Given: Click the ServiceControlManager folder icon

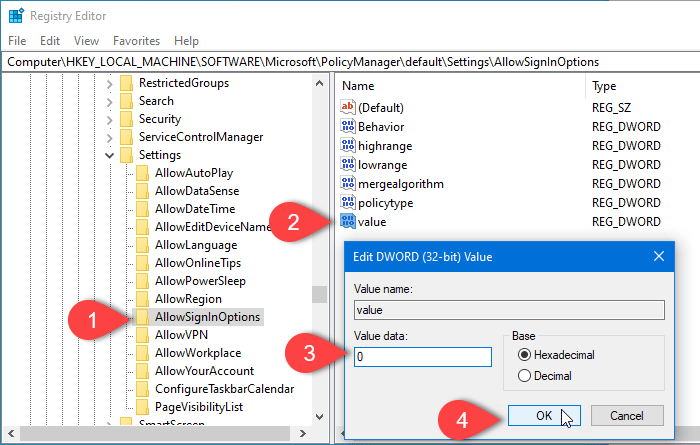Looking at the screenshot, I should tap(127, 137).
